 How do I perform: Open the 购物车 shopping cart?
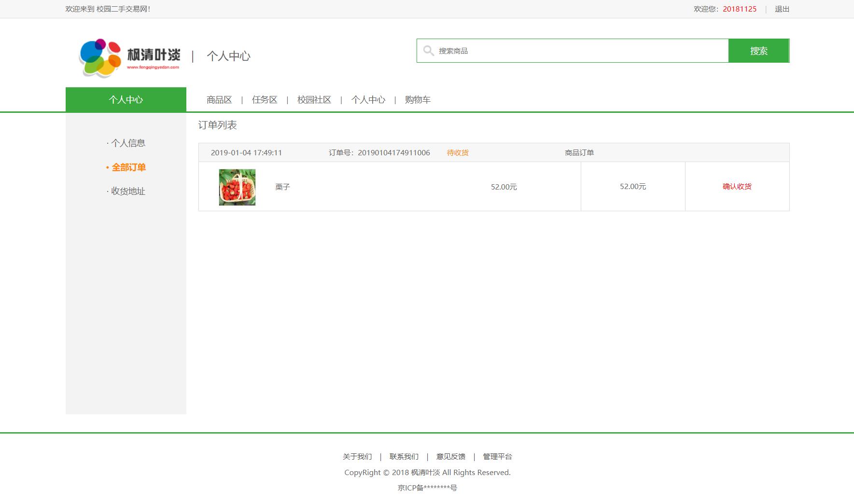418,100
